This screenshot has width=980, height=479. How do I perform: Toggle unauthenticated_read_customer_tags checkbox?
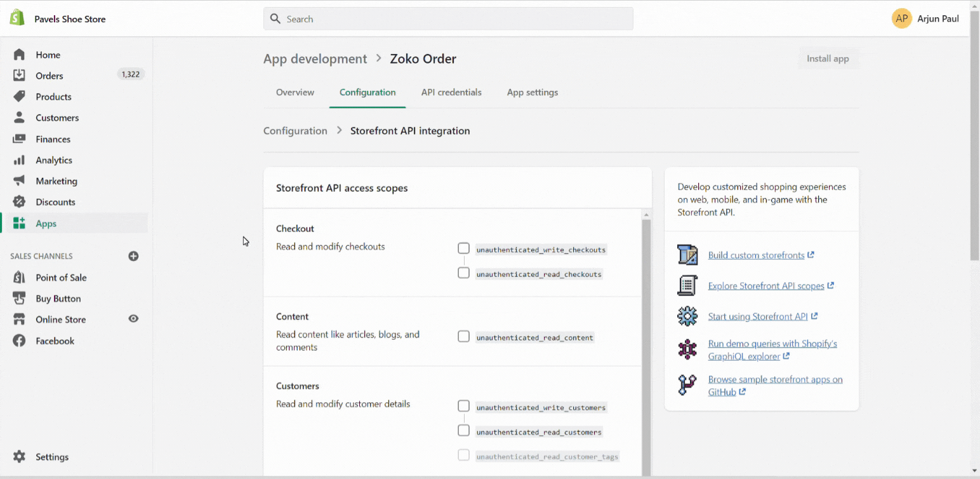[x=463, y=455]
